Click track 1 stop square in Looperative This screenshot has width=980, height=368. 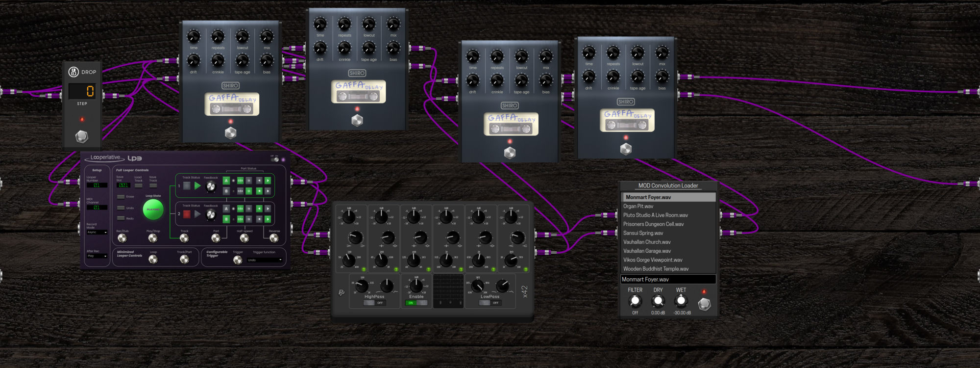187,185
